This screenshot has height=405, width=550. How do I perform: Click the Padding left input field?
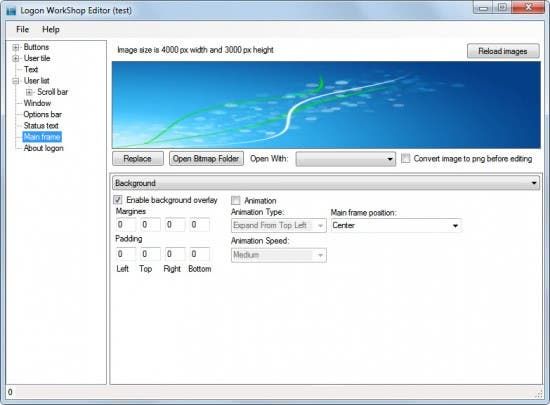(x=126, y=254)
